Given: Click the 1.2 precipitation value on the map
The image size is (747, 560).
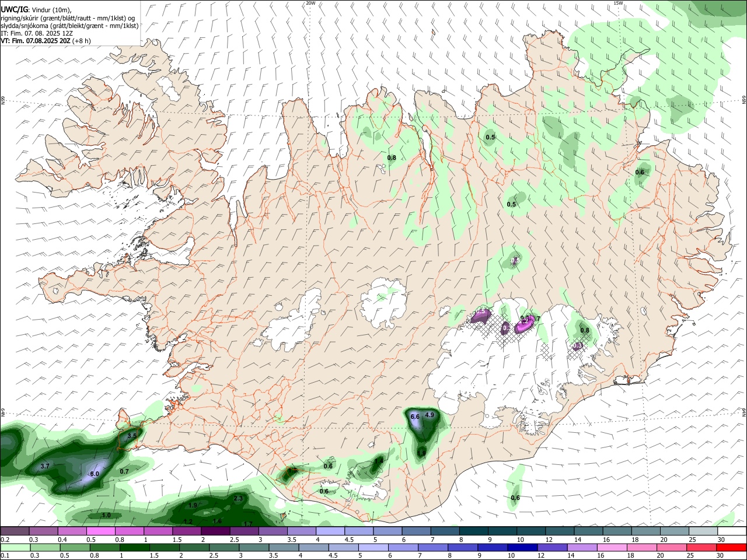Looking at the screenshot, I should (189, 521).
